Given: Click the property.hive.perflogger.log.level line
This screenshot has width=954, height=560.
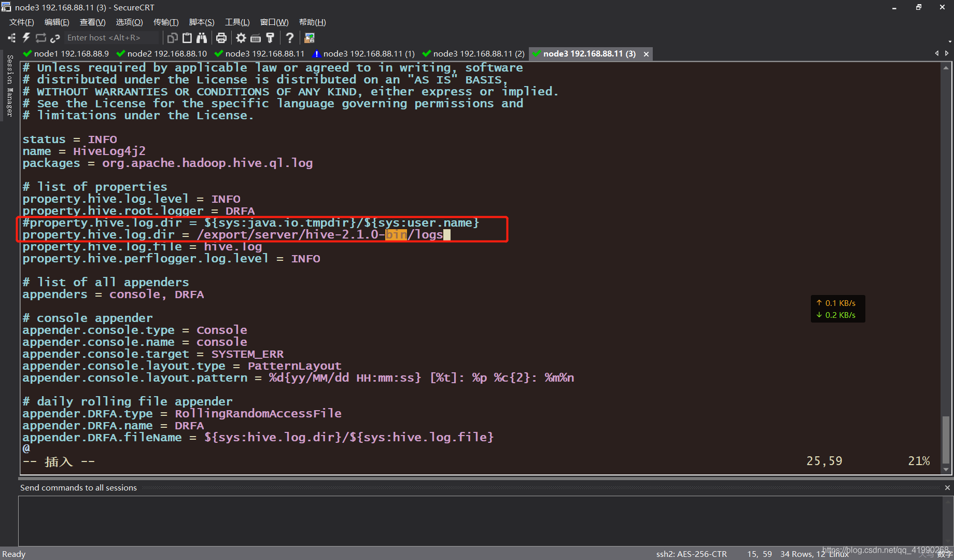Looking at the screenshot, I should 171,259.
